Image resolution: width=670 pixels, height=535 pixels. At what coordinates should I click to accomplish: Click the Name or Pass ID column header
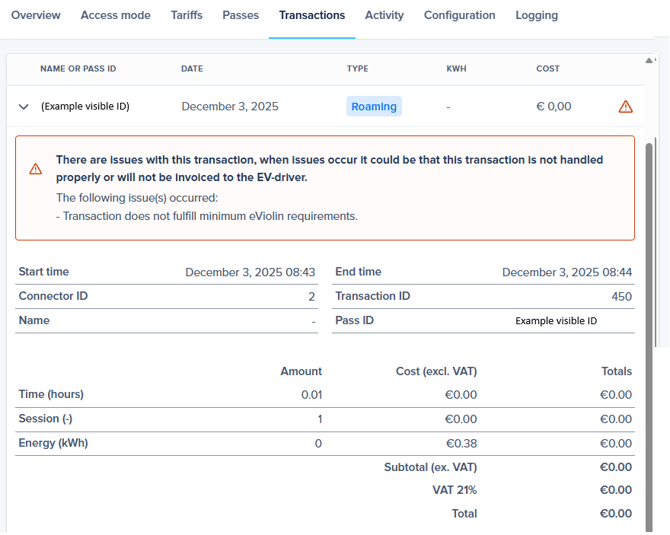78,69
